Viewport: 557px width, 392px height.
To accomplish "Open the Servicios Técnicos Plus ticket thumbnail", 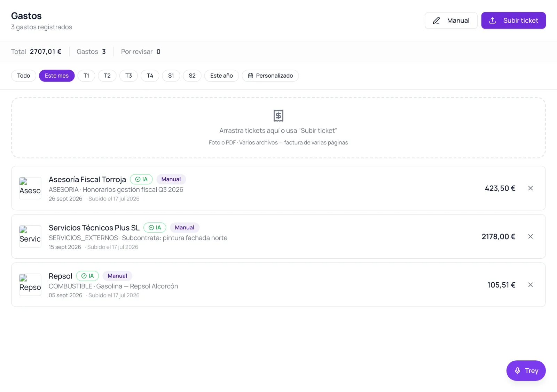I will pyautogui.click(x=30, y=236).
